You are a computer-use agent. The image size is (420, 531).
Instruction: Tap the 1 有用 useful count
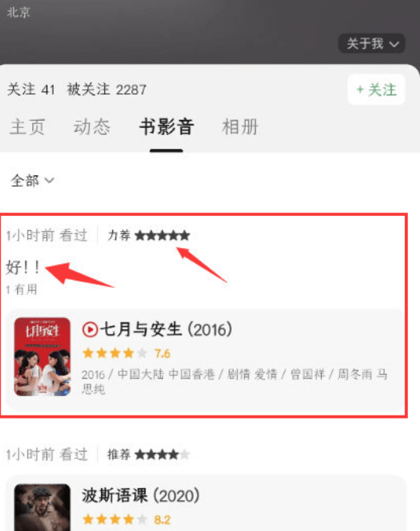coord(21,289)
